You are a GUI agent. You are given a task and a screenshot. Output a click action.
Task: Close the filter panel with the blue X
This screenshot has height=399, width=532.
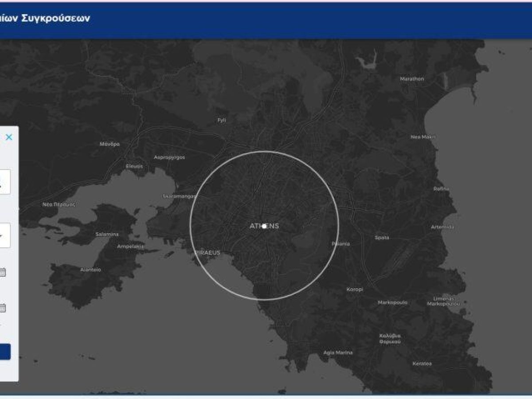point(10,137)
